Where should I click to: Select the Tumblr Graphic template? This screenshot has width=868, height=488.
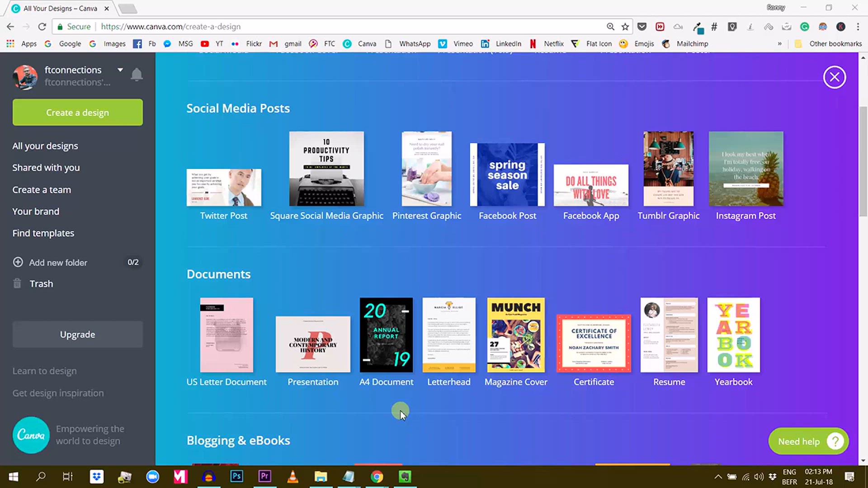click(x=669, y=169)
